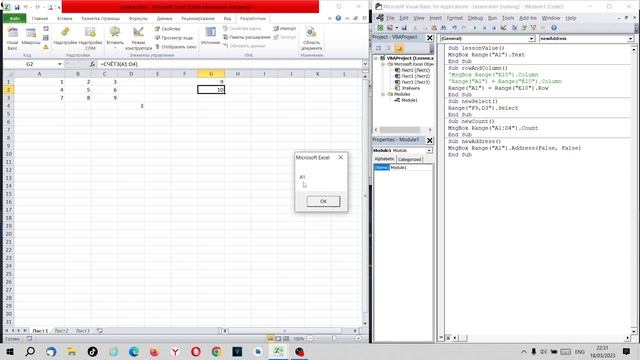Click the Break pause icon in VBA toolbar
This screenshot has height=360, width=640.
coord(484,28)
